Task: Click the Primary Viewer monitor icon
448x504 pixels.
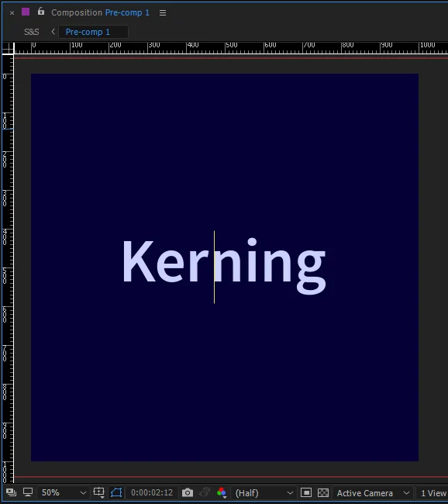Action: pyautogui.click(x=28, y=492)
